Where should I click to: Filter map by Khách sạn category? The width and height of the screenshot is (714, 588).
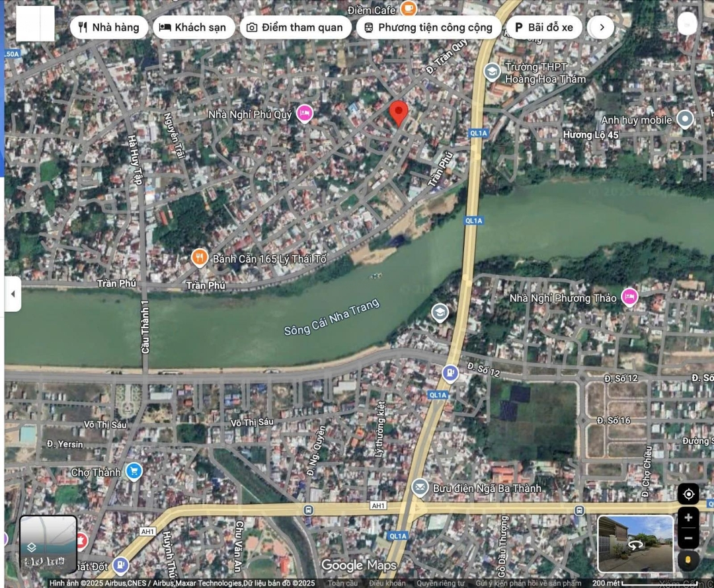(193, 28)
